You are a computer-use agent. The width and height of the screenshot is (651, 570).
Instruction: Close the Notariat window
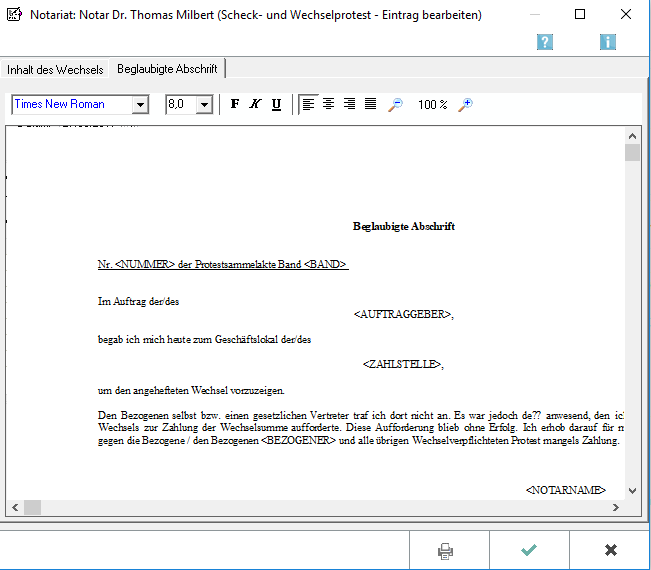[x=626, y=15]
